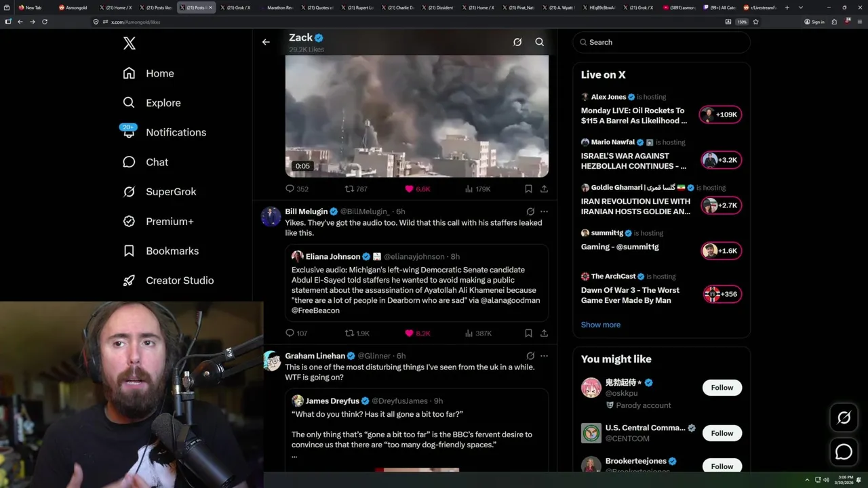868x488 pixels.
Task: Repost the video post with 787 reposts
Action: pyautogui.click(x=357, y=189)
